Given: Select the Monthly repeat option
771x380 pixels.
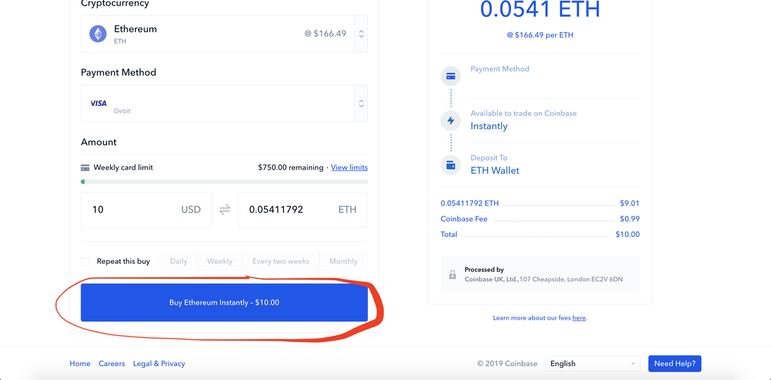Looking at the screenshot, I should (343, 262).
